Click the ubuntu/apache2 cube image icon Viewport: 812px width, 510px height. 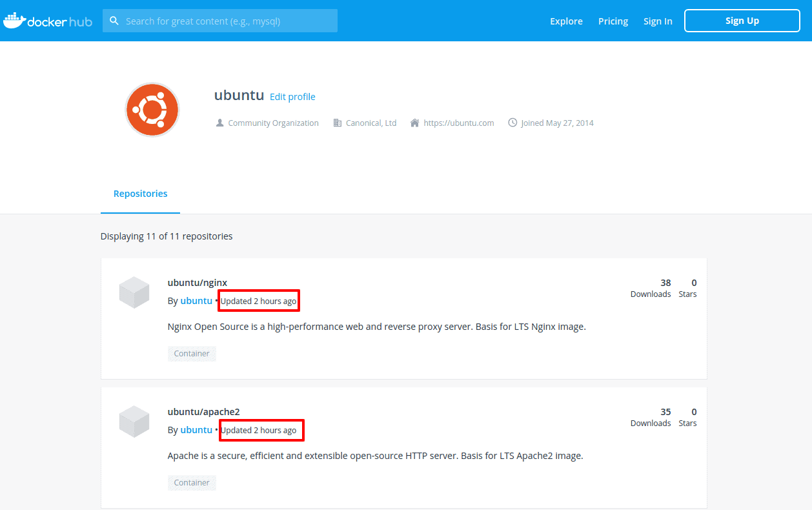click(x=134, y=421)
